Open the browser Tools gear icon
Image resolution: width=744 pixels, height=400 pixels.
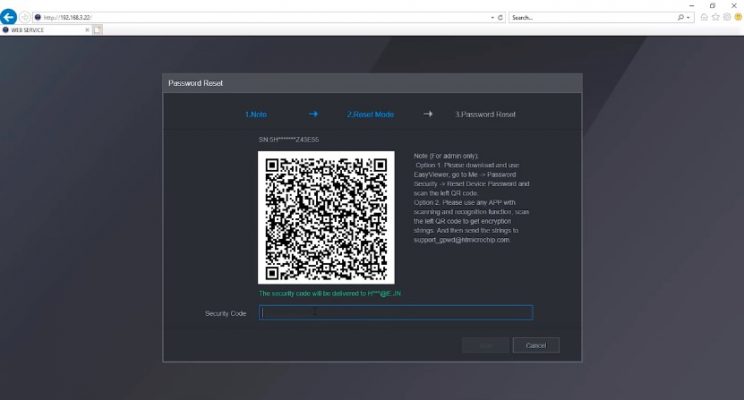click(727, 18)
